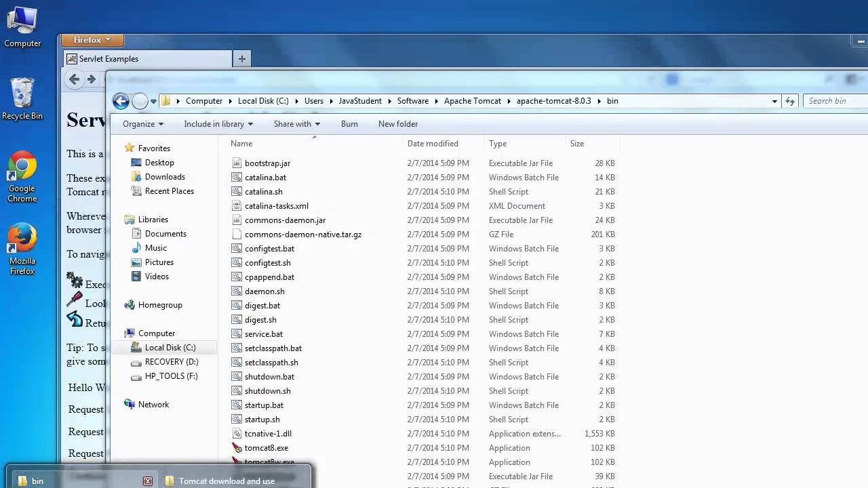This screenshot has width=868, height=488.
Task: Select the startup.sh file name
Action: click(x=262, y=420)
